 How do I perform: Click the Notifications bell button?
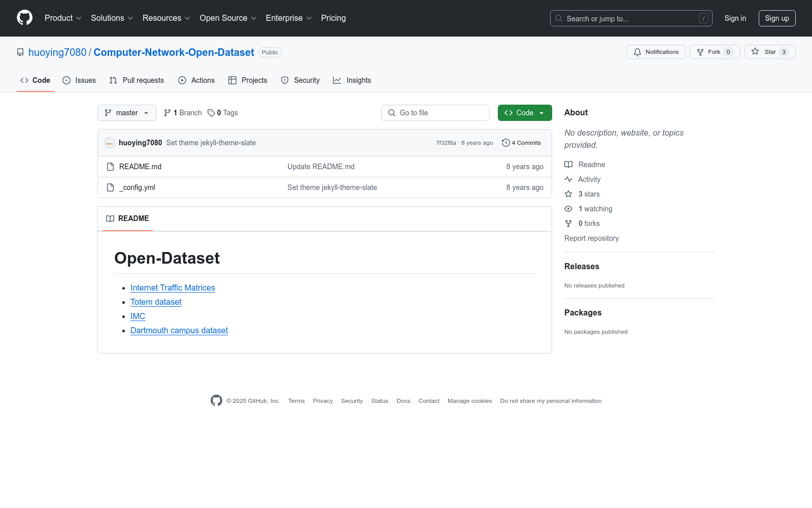[x=656, y=52]
